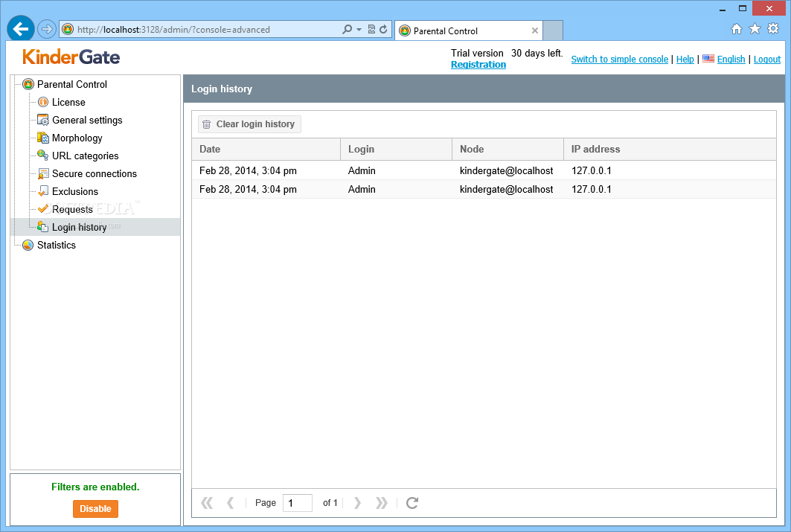Select second row Admin login cell
This screenshot has width=791, height=532.
point(362,189)
